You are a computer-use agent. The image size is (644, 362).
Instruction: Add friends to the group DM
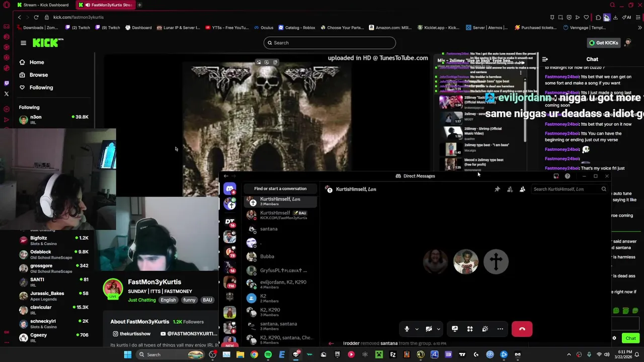click(x=510, y=189)
